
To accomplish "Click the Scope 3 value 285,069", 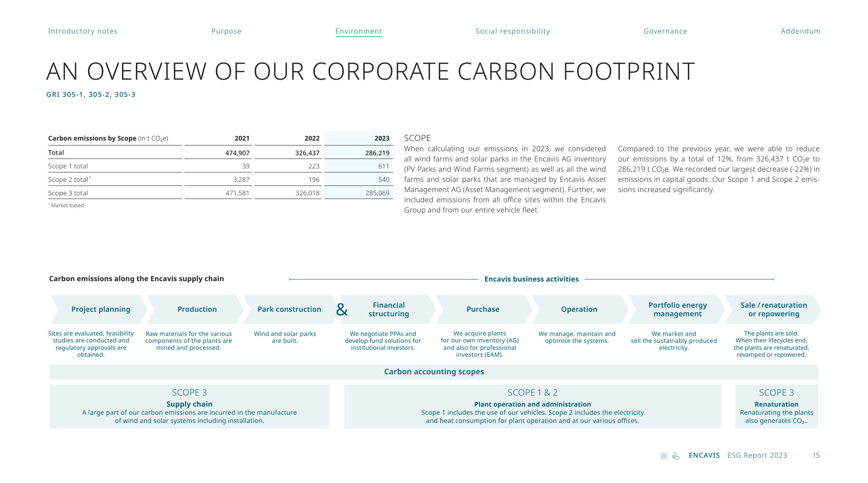I will (x=377, y=193).
